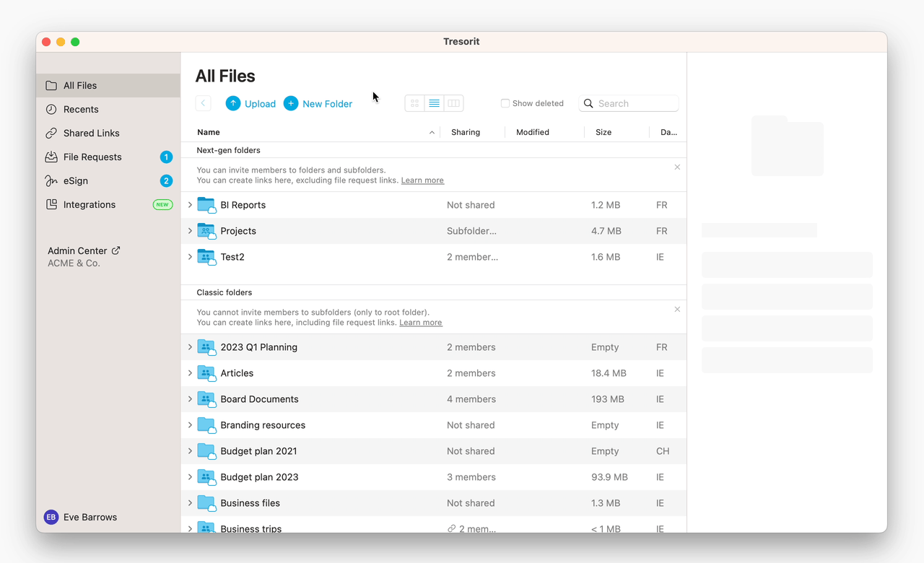Dismiss the Next-gen folders info banner

tap(677, 167)
